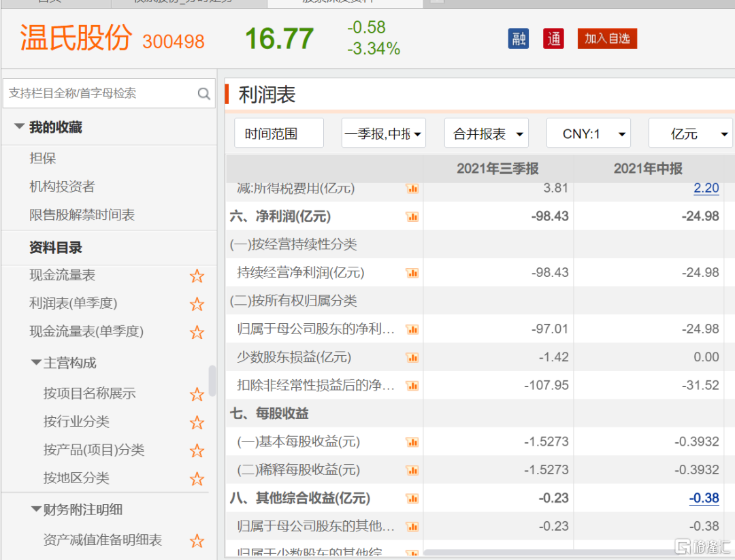Open chart icon for 扣除非经常性损益后的净 row
This screenshot has height=560, width=735.
tap(412, 386)
